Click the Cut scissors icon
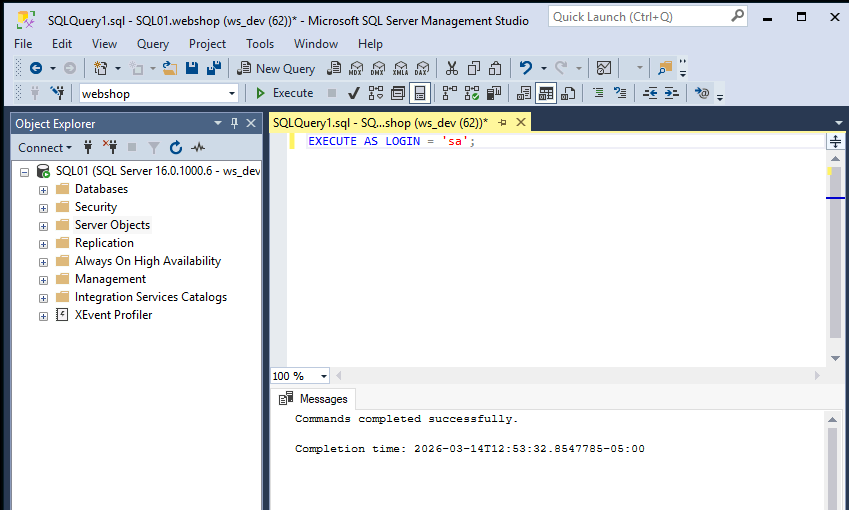Viewport: 849px width, 510px height. click(x=452, y=68)
